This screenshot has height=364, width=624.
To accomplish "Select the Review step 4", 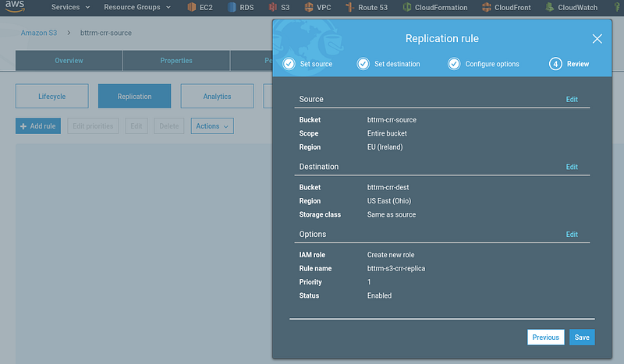I will [569, 64].
